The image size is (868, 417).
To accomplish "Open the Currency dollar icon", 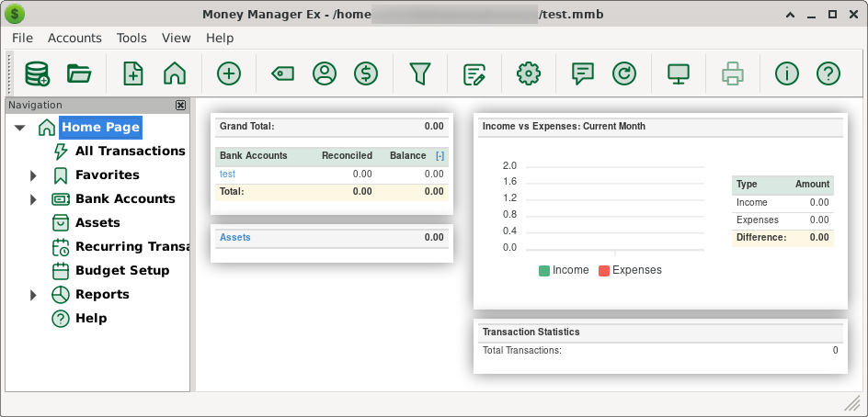I will [x=366, y=73].
